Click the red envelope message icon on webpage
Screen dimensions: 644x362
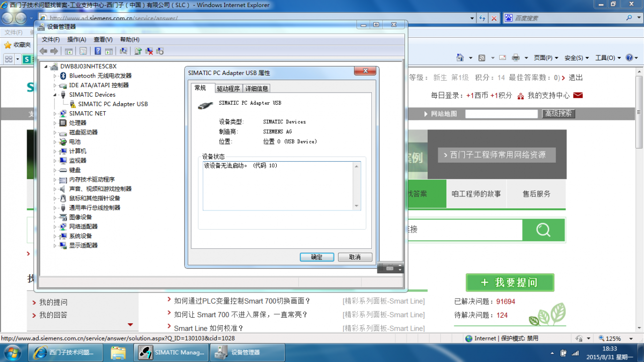click(578, 95)
